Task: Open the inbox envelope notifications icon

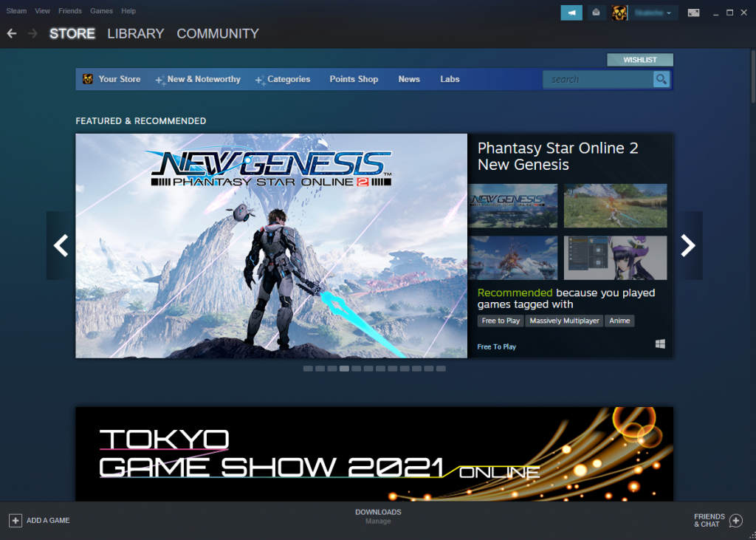Action: pos(596,13)
